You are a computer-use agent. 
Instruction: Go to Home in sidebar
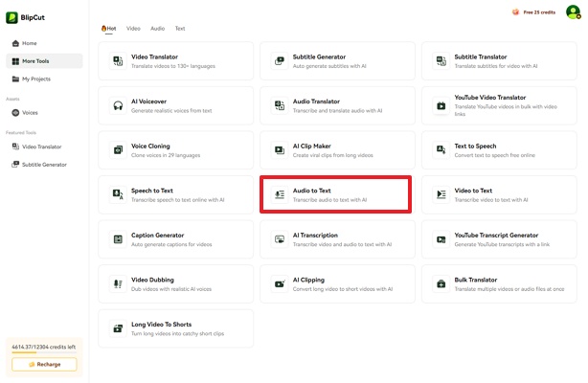coord(29,43)
